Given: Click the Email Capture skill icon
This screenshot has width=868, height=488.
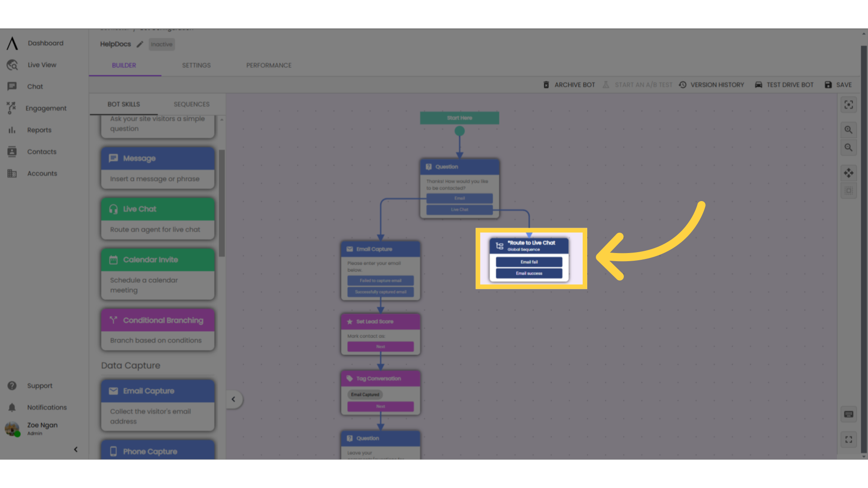Looking at the screenshot, I should [x=113, y=390].
